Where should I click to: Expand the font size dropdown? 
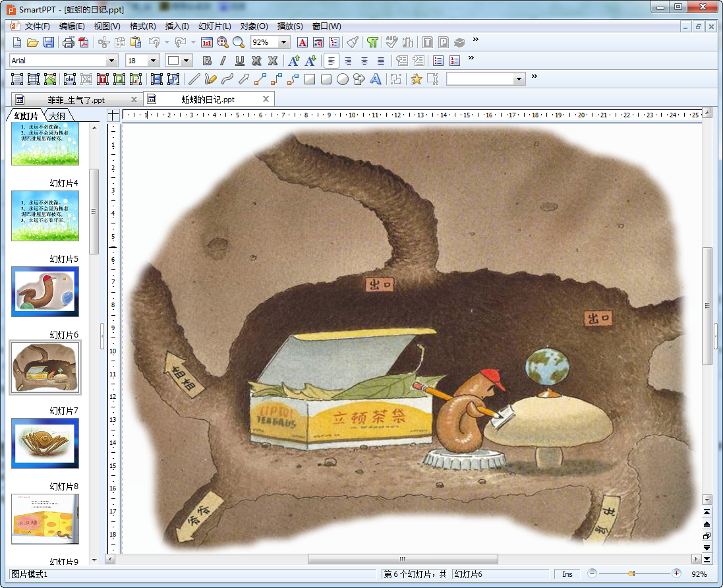click(x=154, y=61)
